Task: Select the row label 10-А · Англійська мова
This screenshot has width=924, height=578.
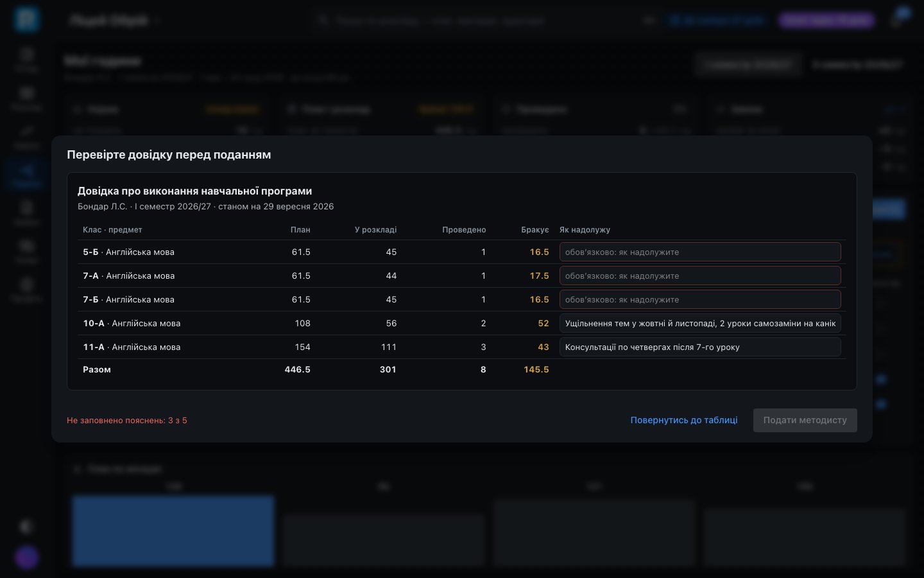Action: (x=132, y=323)
